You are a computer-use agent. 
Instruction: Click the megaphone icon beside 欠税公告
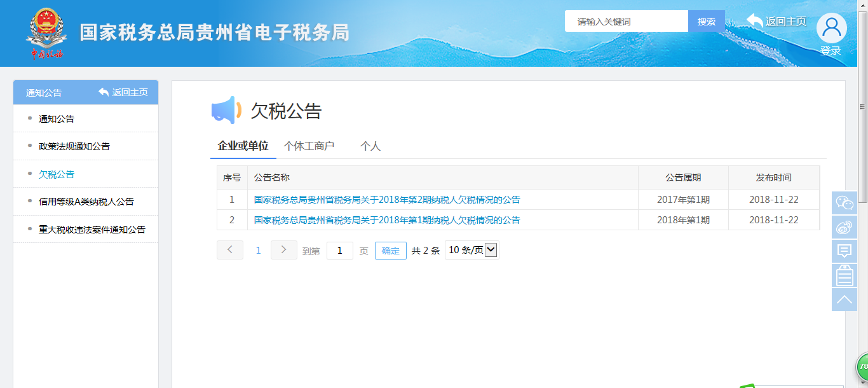[x=226, y=111]
